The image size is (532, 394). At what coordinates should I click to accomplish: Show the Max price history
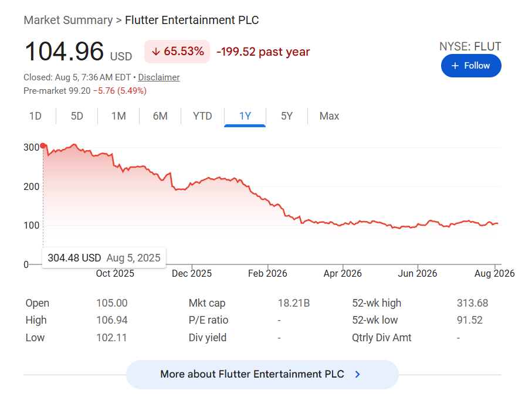[x=329, y=116]
